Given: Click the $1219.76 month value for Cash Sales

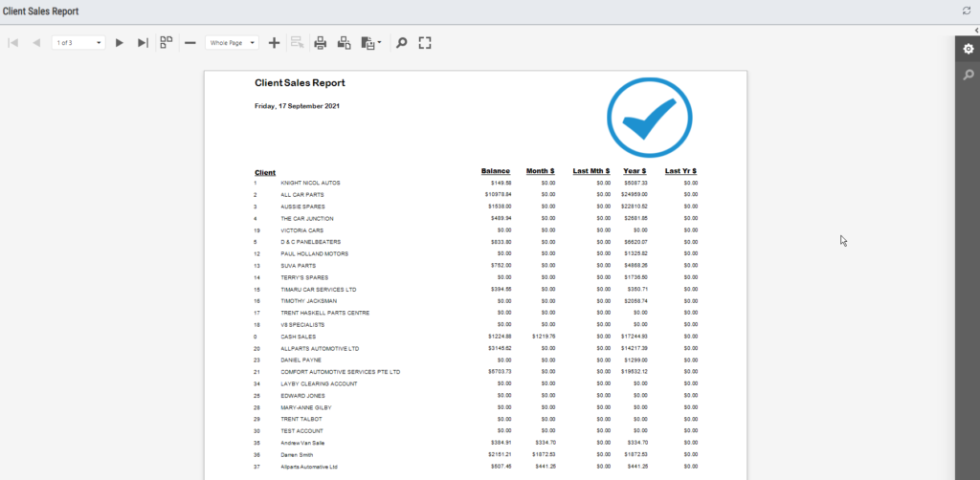Looking at the screenshot, I should tap(544, 337).
